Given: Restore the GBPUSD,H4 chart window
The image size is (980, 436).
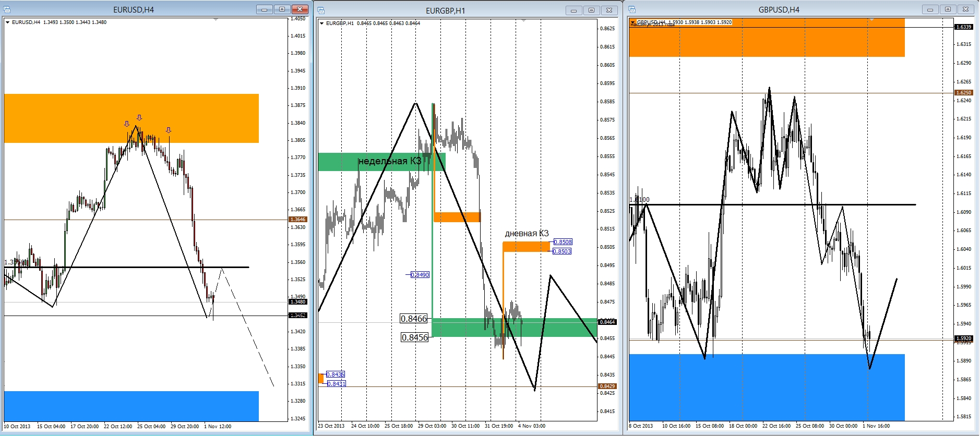Looking at the screenshot, I should (948, 9).
